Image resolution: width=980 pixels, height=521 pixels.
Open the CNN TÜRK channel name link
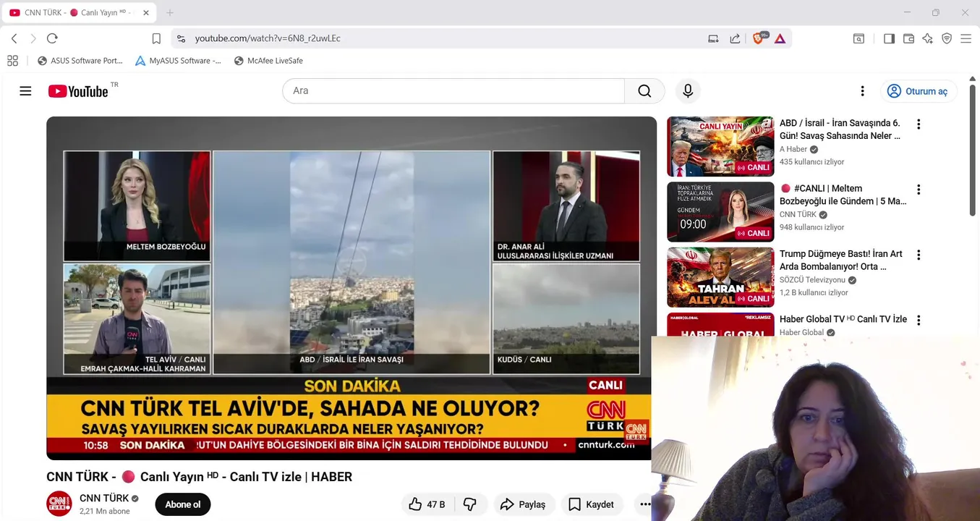[x=104, y=498]
